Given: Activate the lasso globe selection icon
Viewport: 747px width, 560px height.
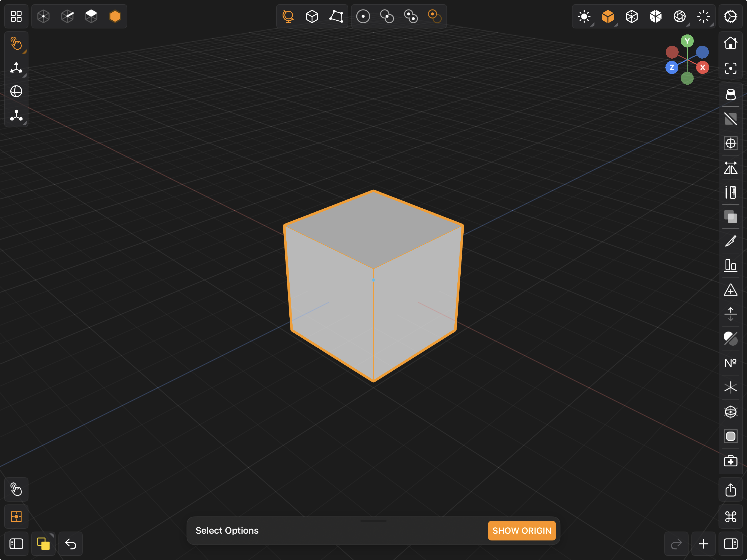Looking at the screenshot, I should [x=288, y=16].
